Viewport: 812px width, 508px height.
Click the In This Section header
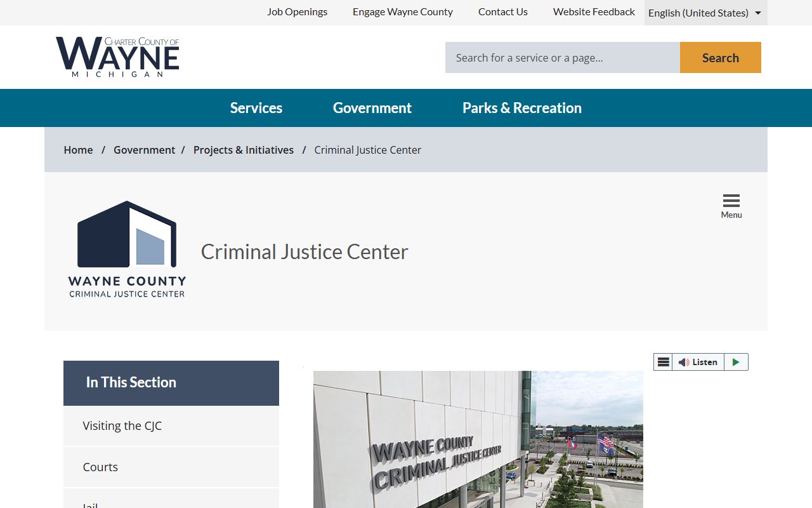(171, 383)
